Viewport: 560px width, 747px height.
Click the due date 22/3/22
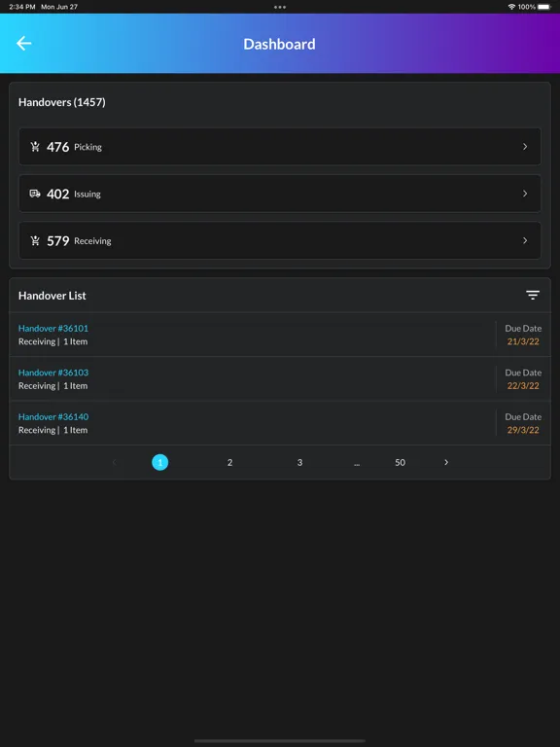click(523, 386)
